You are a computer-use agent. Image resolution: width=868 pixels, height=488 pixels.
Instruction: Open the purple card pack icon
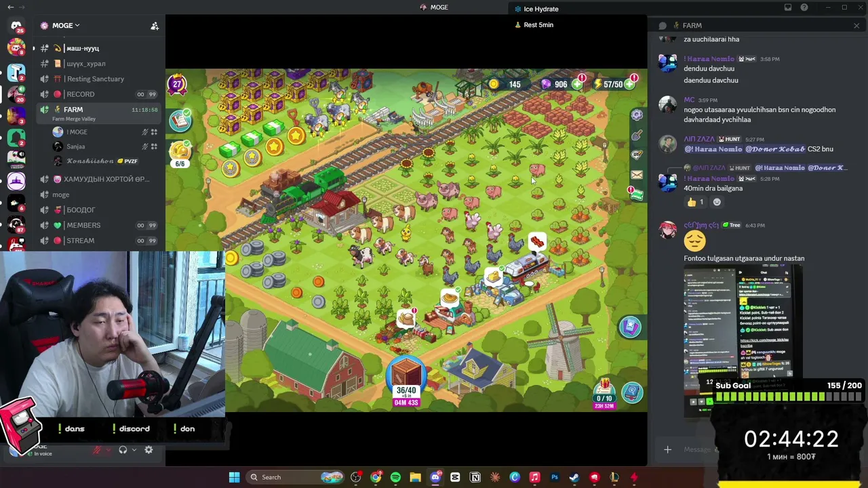630,327
